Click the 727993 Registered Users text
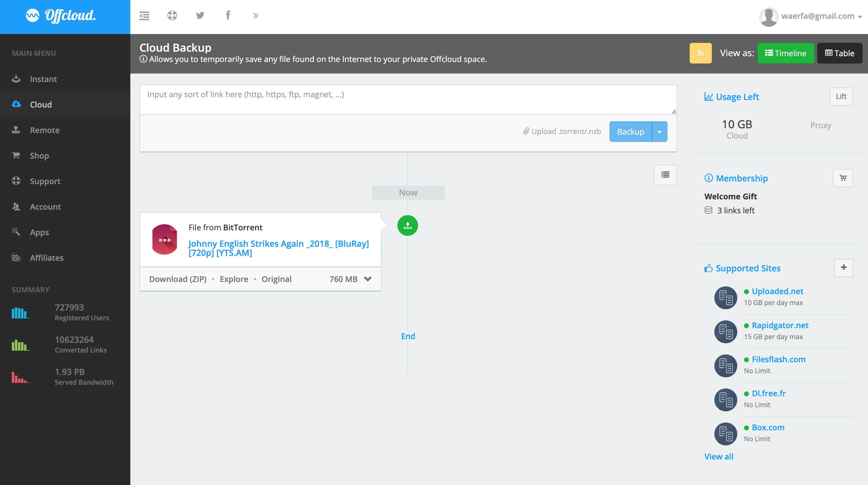Image resolution: width=868 pixels, height=485 pixels. click(x=82, y=312)
